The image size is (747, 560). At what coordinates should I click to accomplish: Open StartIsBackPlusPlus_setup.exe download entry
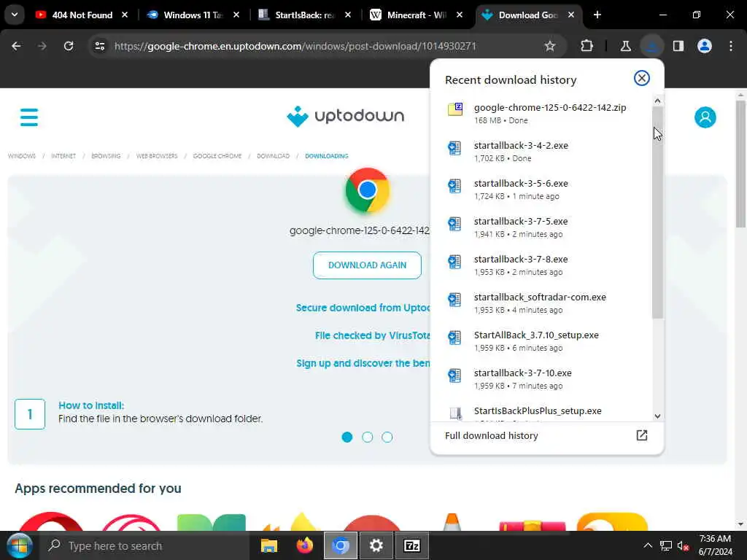[x=541, y=411]
